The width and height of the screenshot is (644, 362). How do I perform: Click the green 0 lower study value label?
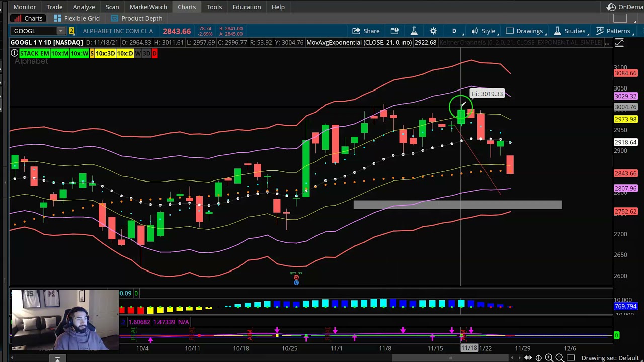tap(617, 335)
